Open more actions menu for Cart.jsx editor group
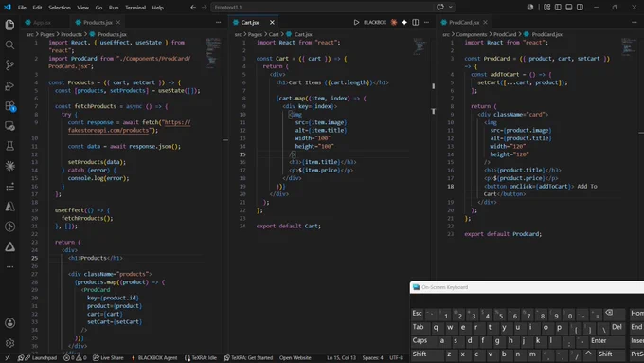Viewport: 644px width, 363px height. 426,22
